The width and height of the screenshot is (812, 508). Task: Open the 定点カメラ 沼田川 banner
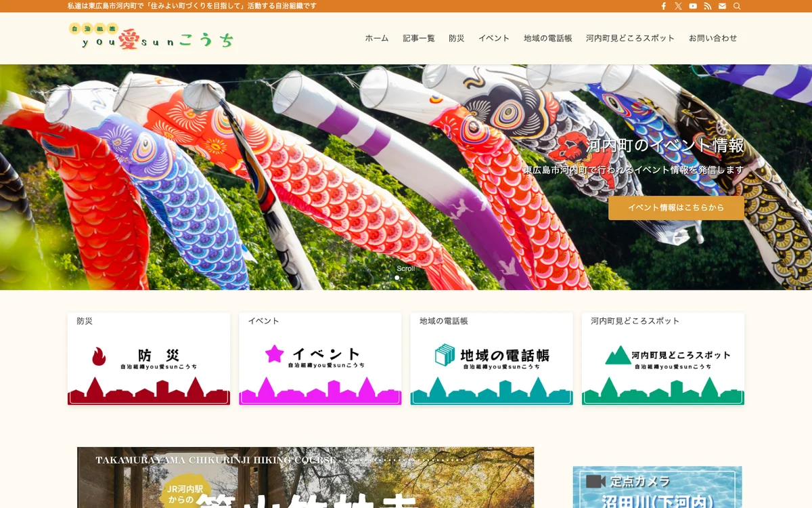point(658,487)
